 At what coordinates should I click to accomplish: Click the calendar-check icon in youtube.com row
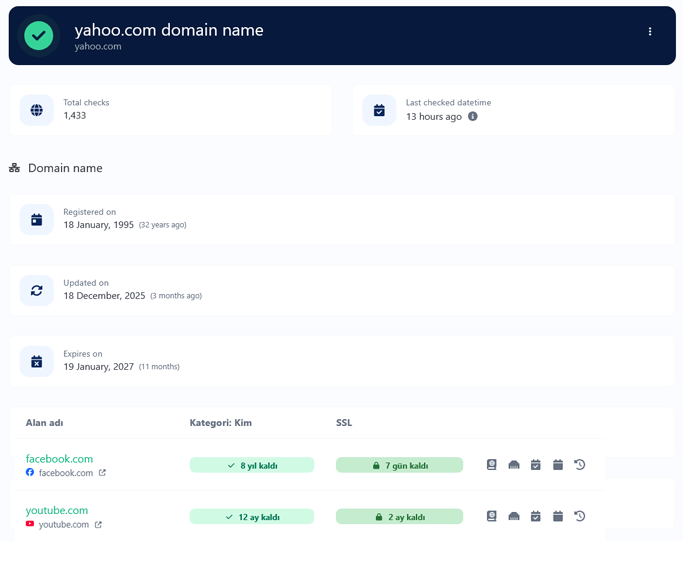click(536, 517)
